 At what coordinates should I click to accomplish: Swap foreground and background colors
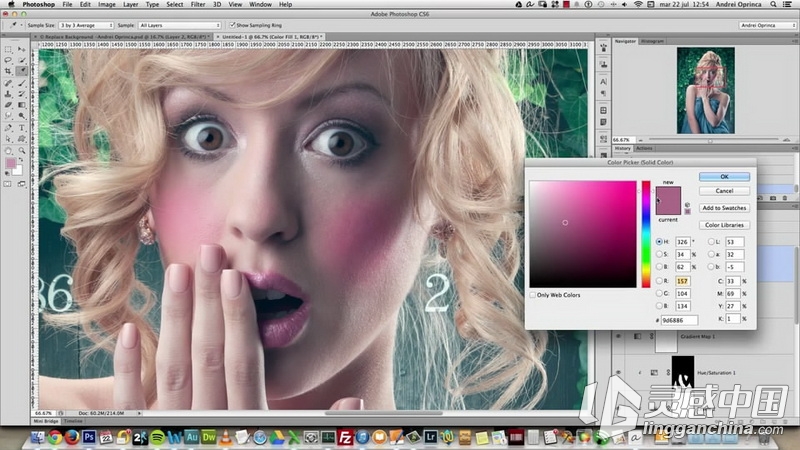tap(21, 160)
